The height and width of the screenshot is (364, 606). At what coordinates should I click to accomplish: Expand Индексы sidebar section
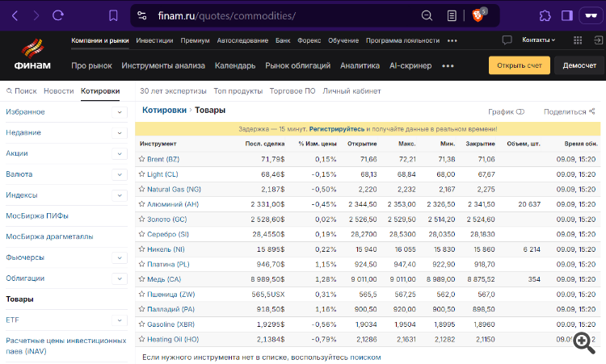(120, 195)
